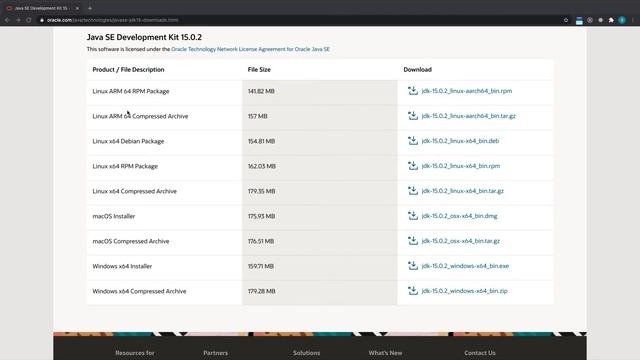The width and height of the screenshot is (640, 360).
Task: Click 'What's New' footer heading
Action: tap(385, 353)
